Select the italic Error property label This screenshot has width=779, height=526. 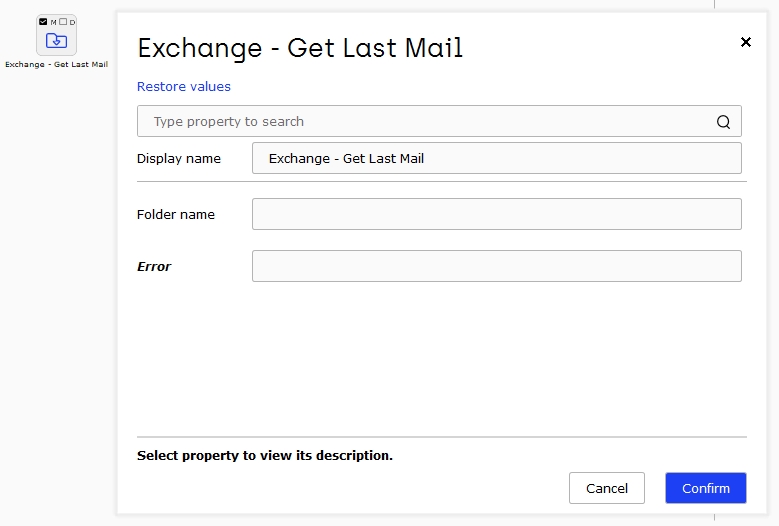pos(154,267)
